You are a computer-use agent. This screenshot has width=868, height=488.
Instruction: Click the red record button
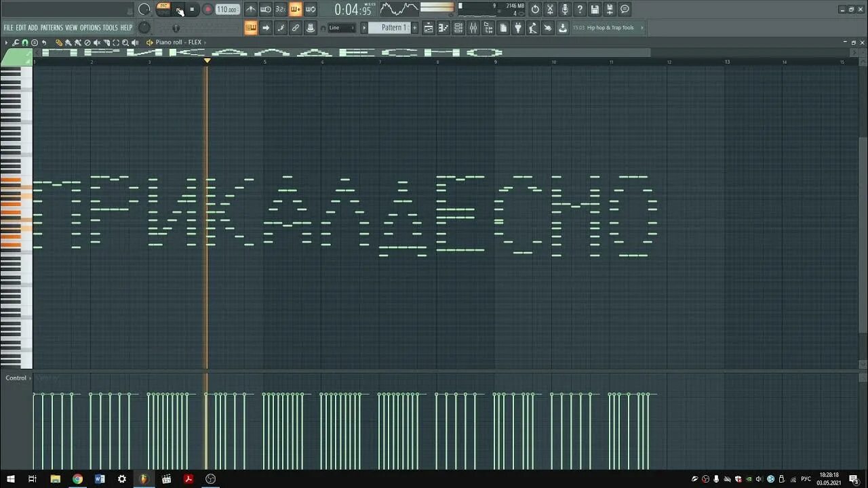[208, 9]
